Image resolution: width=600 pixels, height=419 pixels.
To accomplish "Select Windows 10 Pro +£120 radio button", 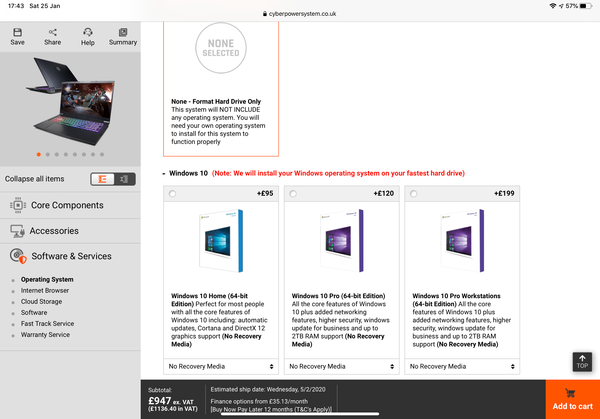I will [x=293, y=194].
